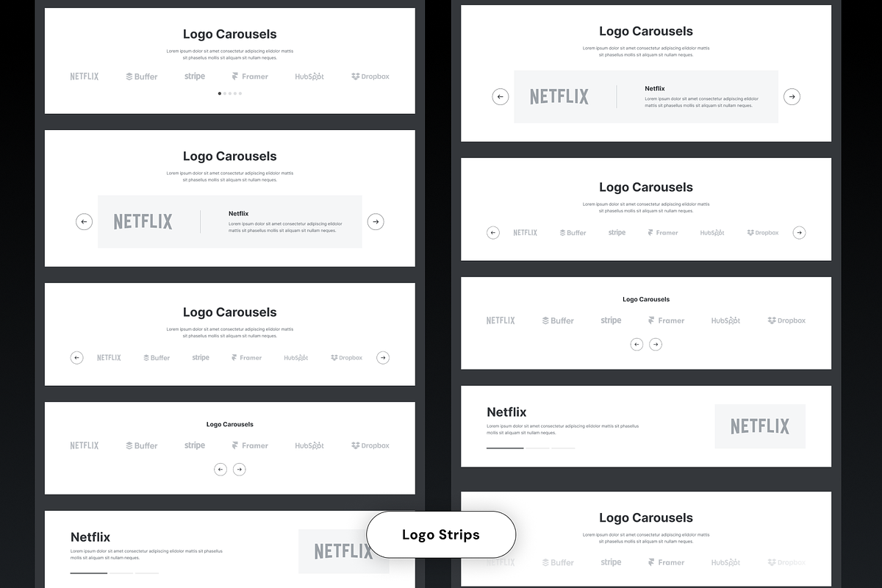The height and width of the screenshot is (588, 882).
Task: Click the HubSpot logo in the left-column side-arrow logo row
Action: [x=296, y=358]
